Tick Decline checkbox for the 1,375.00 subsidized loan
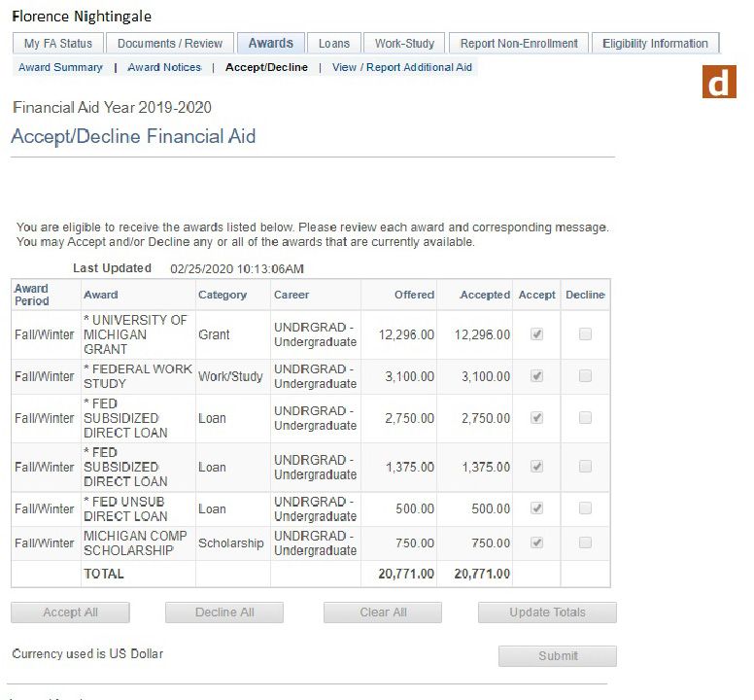 [585, 467]
